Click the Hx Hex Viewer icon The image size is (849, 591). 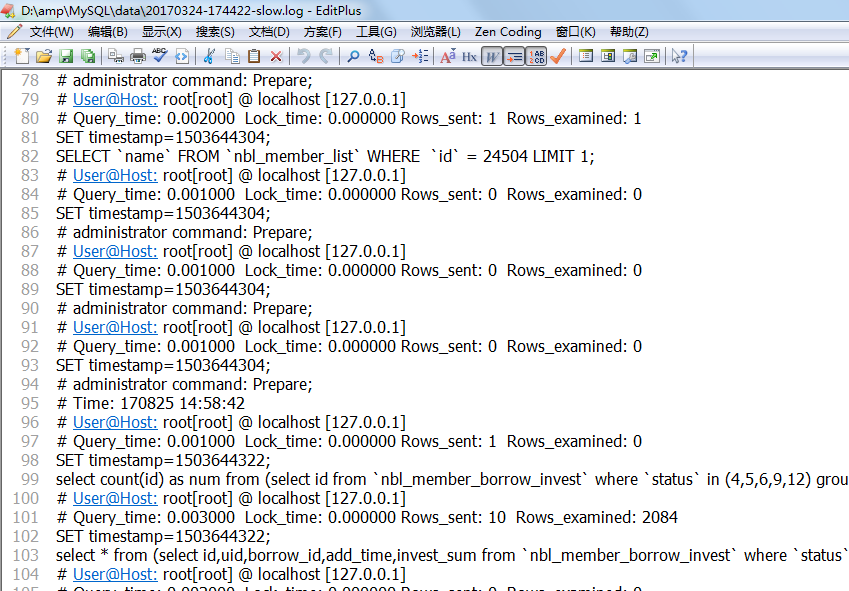(x=469, y=56)
